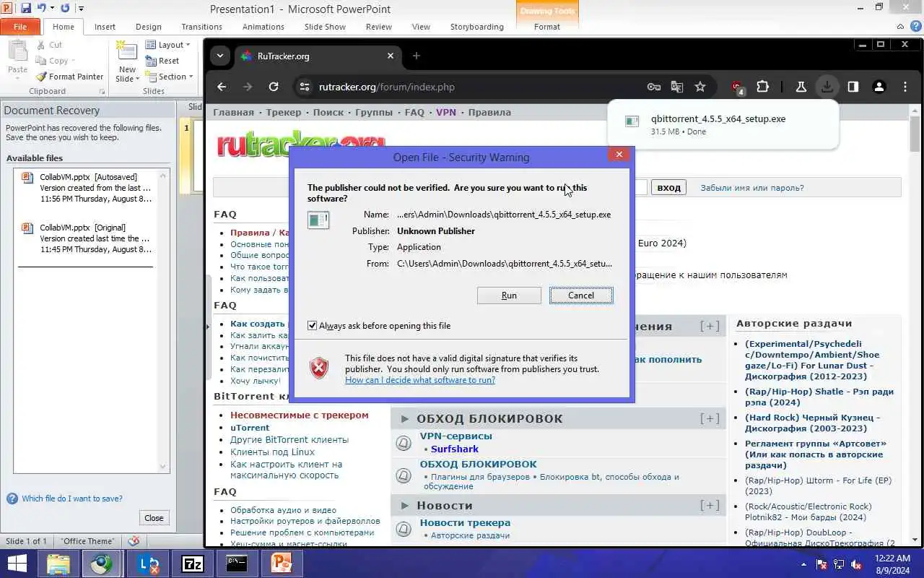This screenshot has height=578, width=924.
Task: Click Run in the Security Warning dialog
Action: point(509,296)
